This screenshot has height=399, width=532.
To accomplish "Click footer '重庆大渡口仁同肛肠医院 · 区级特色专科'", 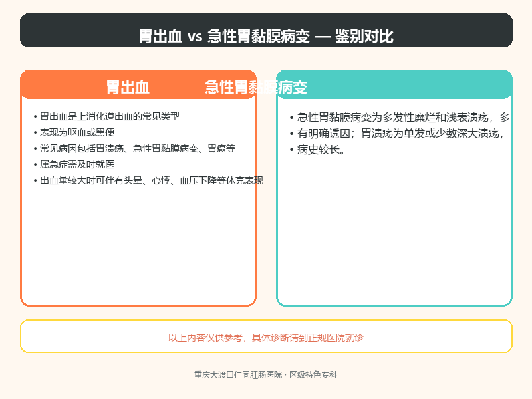I will pos(265,375).
